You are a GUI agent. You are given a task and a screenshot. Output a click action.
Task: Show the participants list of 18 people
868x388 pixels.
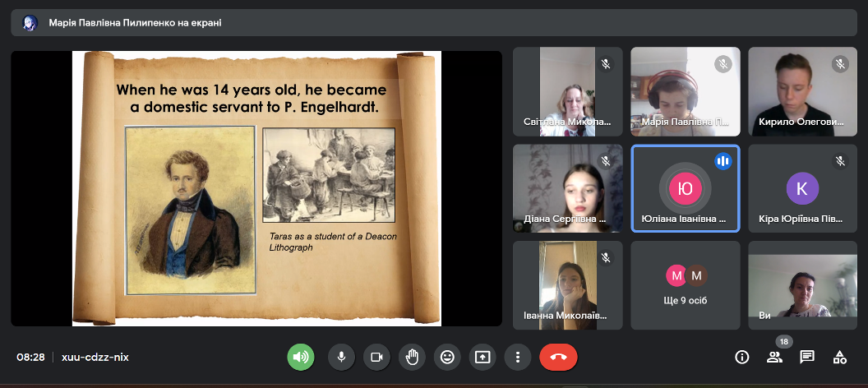click(774, 357)
